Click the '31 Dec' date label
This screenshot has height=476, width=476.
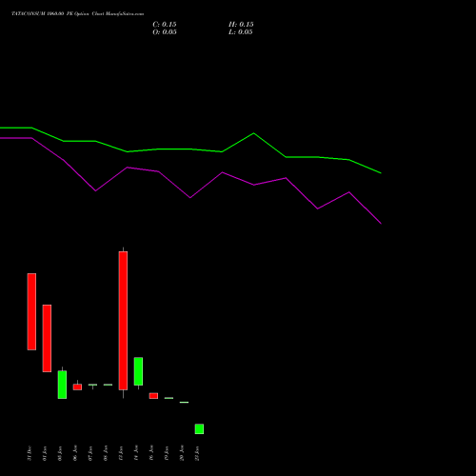click(30, 453)
